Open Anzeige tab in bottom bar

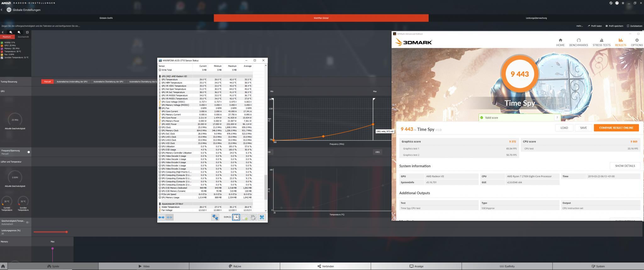pos(416,266)
